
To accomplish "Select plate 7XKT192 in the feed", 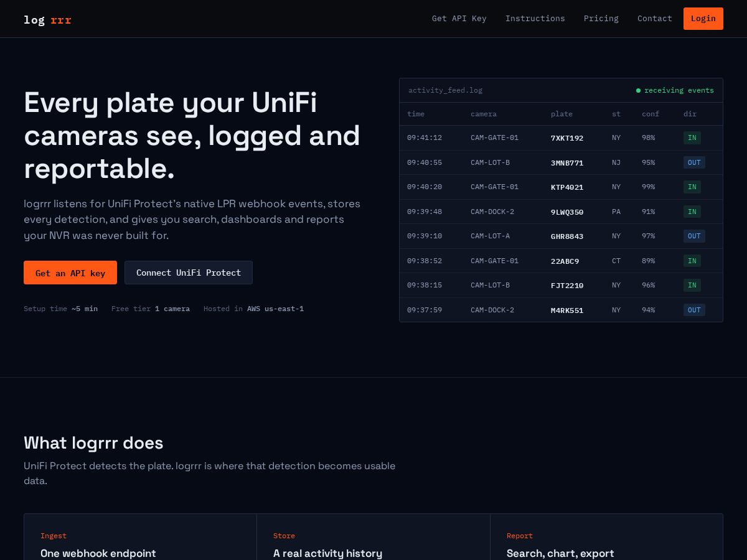I will (567, 138).
